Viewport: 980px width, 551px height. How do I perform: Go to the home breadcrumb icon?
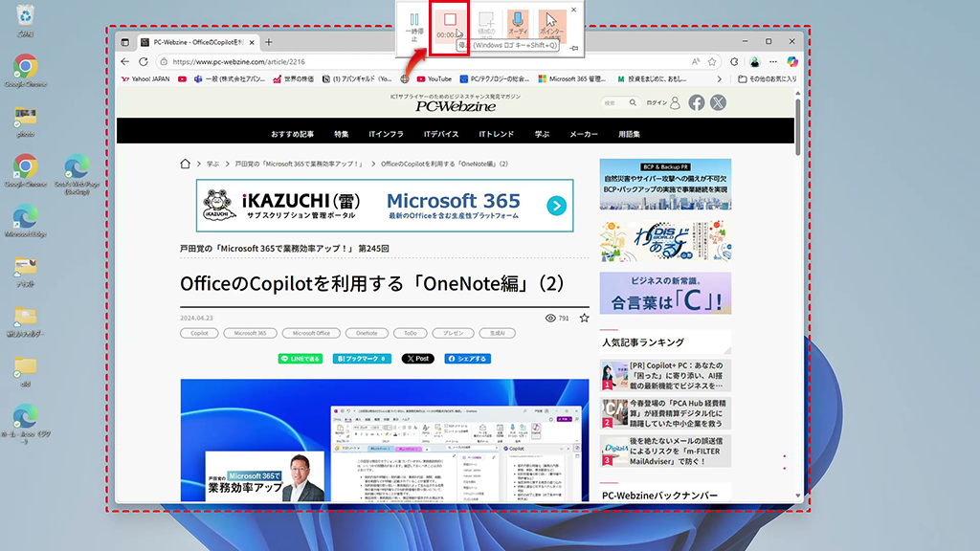[x=185, y=164]
